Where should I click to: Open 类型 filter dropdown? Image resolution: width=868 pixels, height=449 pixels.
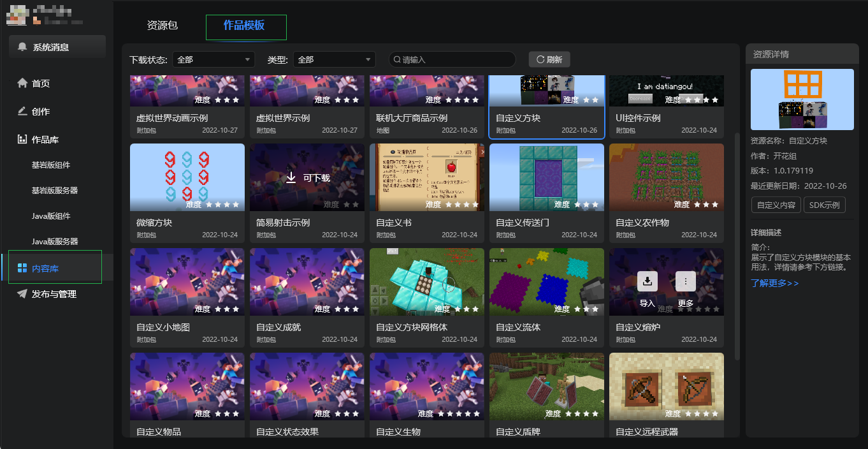[334, 59]
